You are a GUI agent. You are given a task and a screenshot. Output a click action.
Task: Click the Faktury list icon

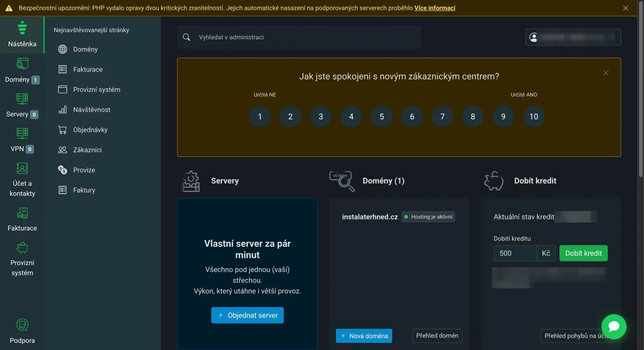[x=63, y=190]
